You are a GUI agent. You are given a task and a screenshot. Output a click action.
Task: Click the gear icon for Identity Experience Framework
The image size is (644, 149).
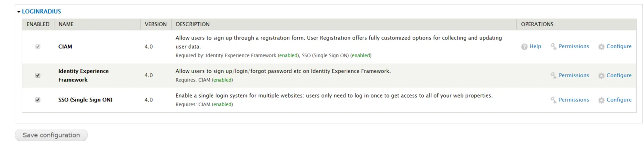tap(601, 76)
